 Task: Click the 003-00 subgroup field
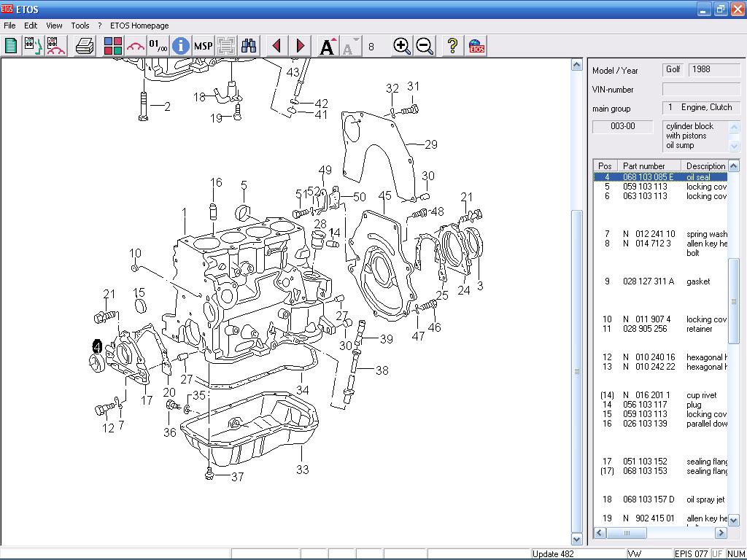623,127
